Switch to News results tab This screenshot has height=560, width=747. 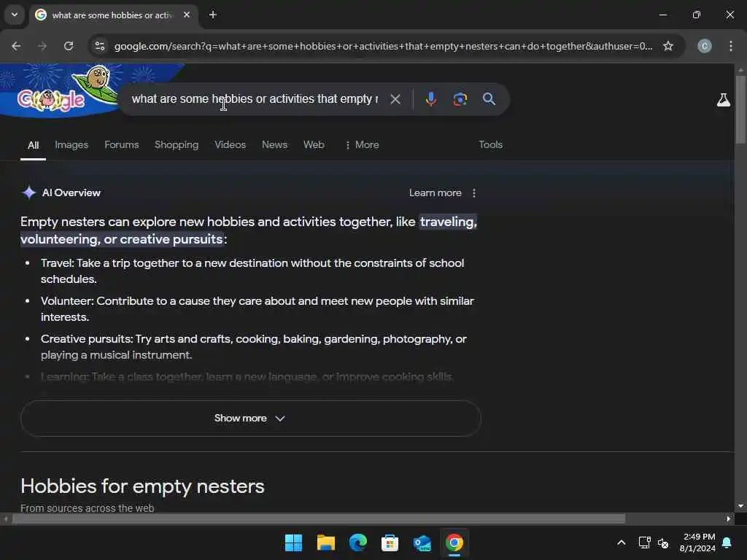click(x=274, y=145)
